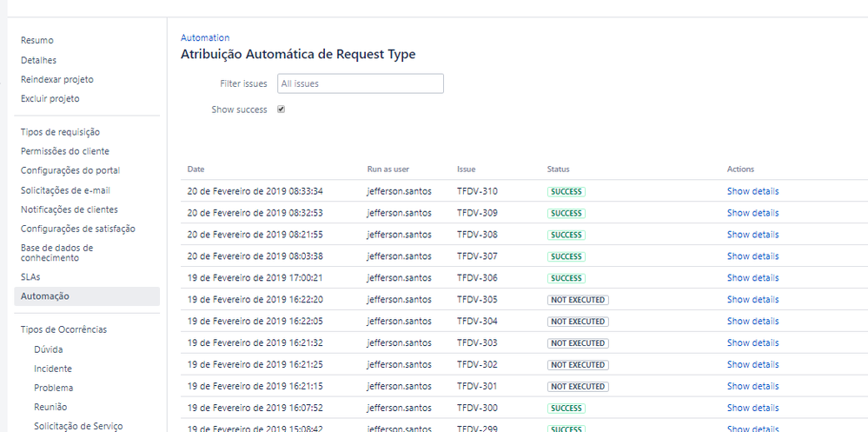Open Permissões do cliente settings
This screenshot has height=432, width=868.
65,151
